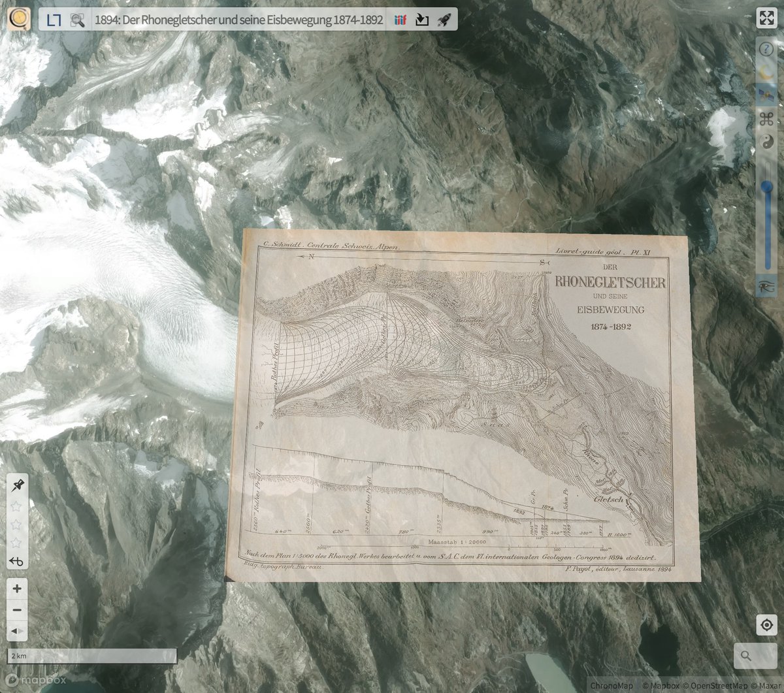The image size is (784, 693).
Task: Open the help question mark
Action: coord(766,50)
